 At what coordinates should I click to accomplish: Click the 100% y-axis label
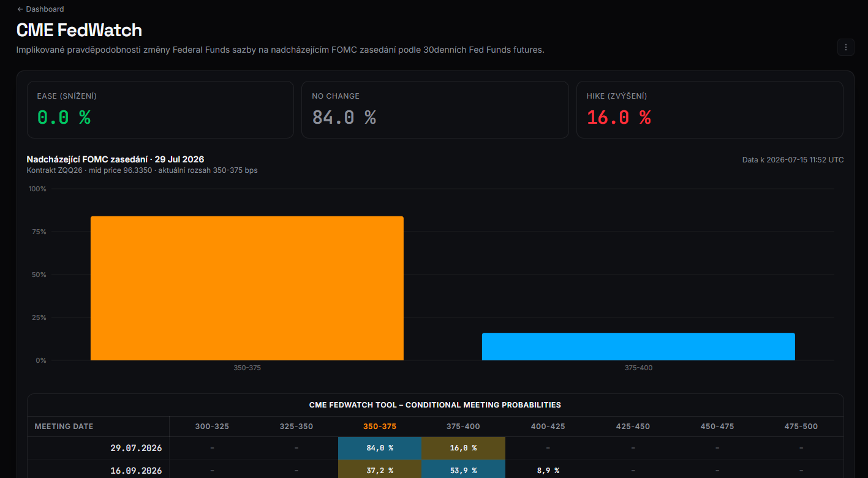(x=37, y=189)
